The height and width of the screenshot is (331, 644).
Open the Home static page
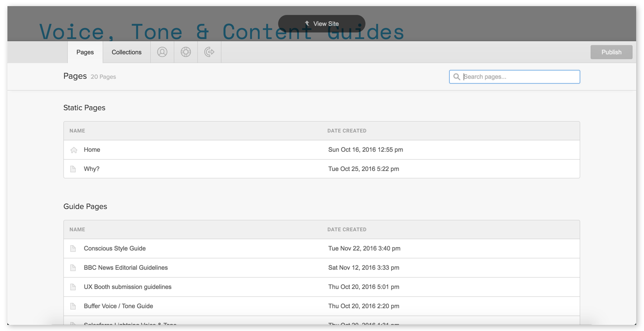pyautogui.click(x=92, y=149)
